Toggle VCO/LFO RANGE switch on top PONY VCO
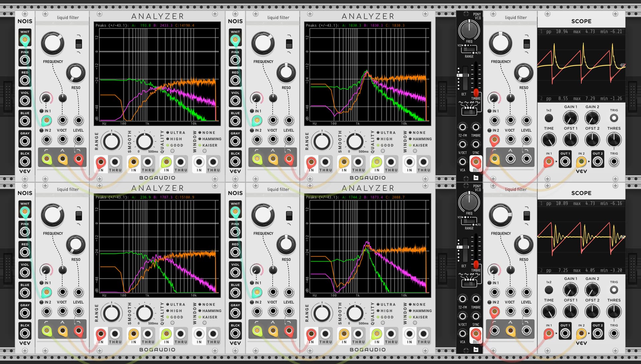This screenshot has height=364, width=641. 469,49
